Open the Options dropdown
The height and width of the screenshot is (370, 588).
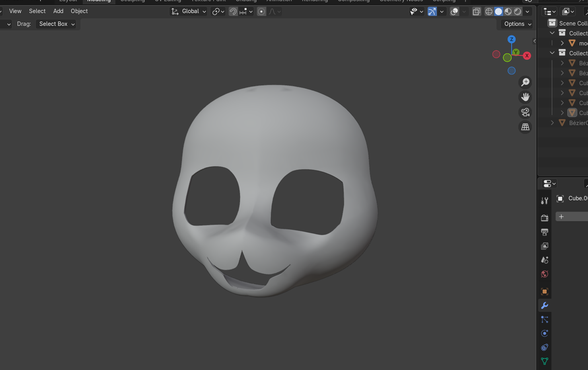coord(517,24)
